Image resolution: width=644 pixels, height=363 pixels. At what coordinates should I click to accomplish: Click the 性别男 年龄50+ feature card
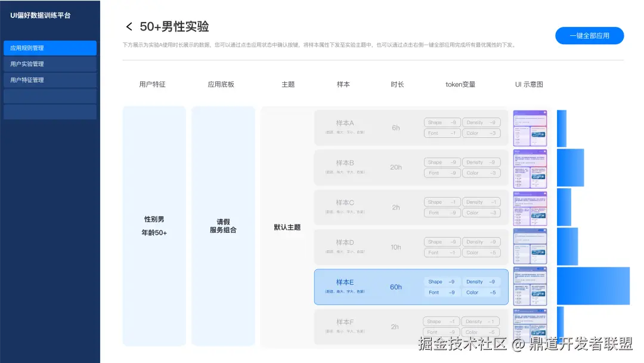point(153,226)
